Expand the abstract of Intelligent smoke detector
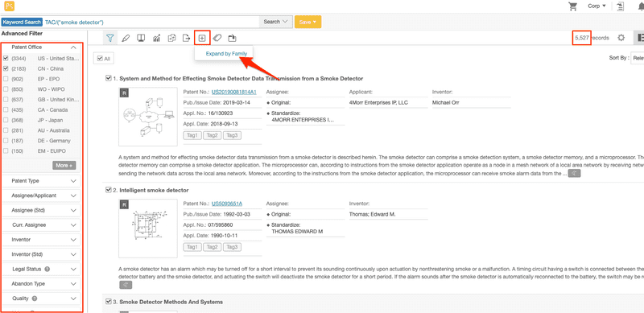This screenshot has width=644, height=313. (x=125, y=285)
